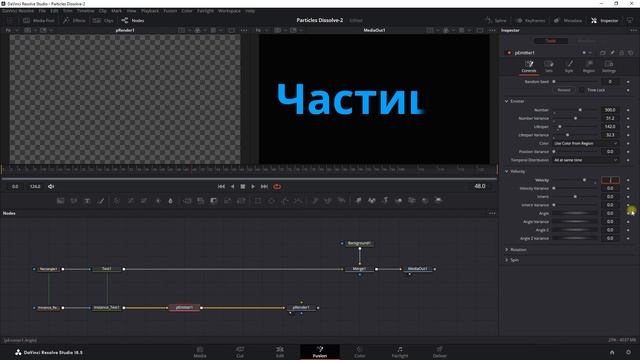Expand the Spin section
This screenshot has height=360, width=640.
507,260
